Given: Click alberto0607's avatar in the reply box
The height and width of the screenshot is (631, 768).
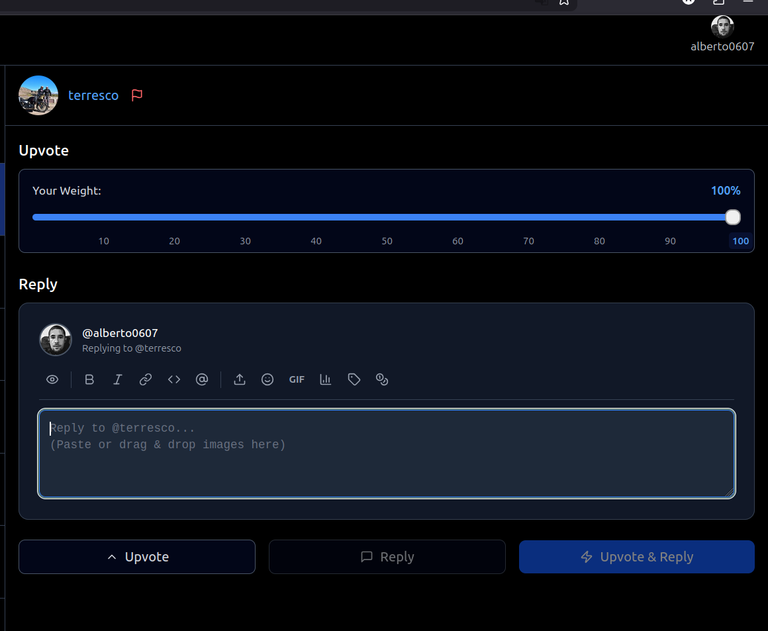Looking at the screenshot, I should click(55, 340).
